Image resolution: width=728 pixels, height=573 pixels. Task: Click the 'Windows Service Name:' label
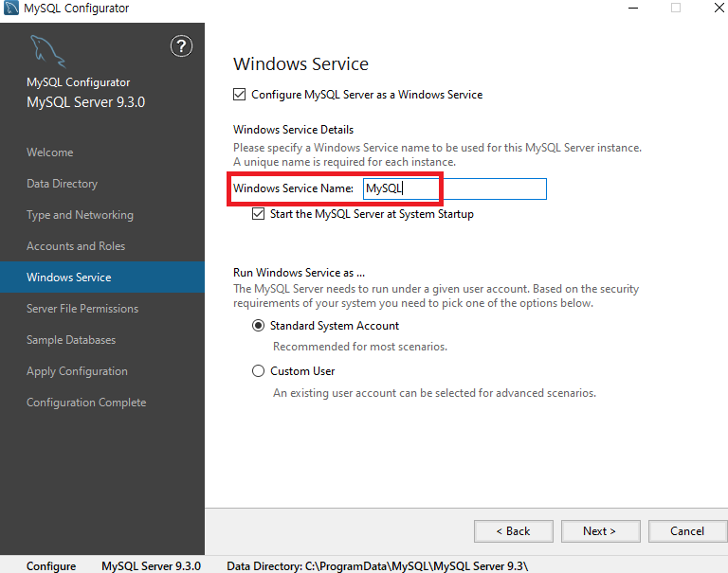[294, 188]
